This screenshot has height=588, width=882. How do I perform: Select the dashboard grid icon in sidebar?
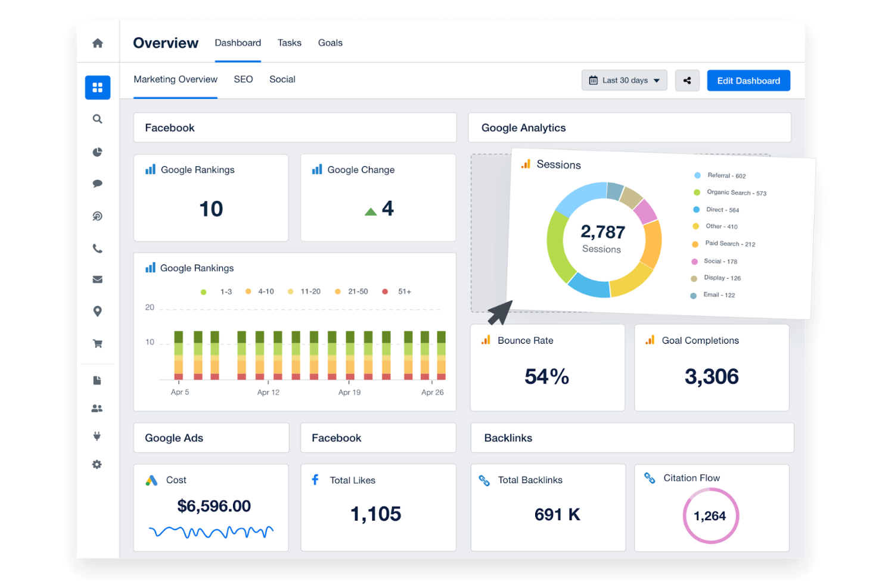98,88
